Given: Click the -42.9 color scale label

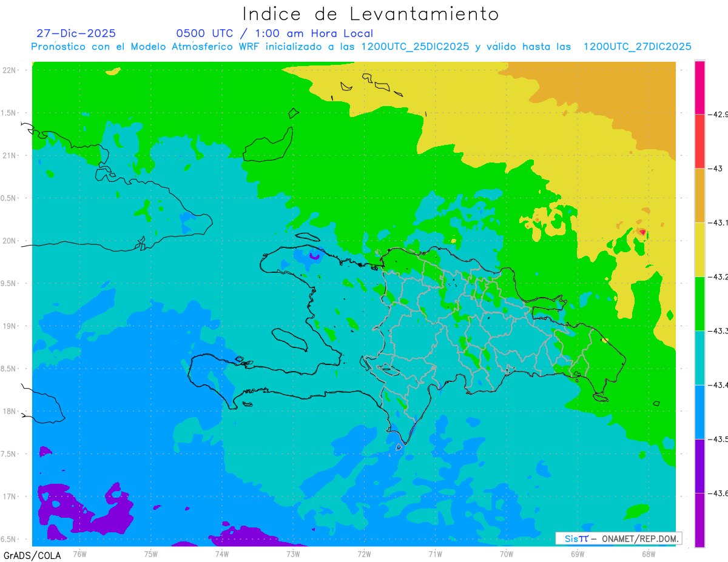Looking at the screenshot, I should click(718, 114).
